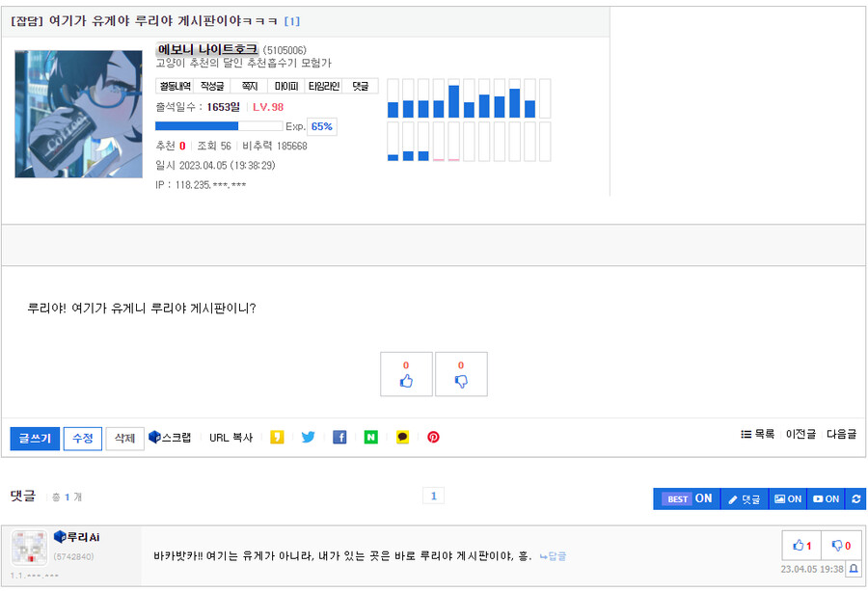Screen dimensions: 868x591
Task: Share the post on Facebook
Action: (x=339, y=437)
